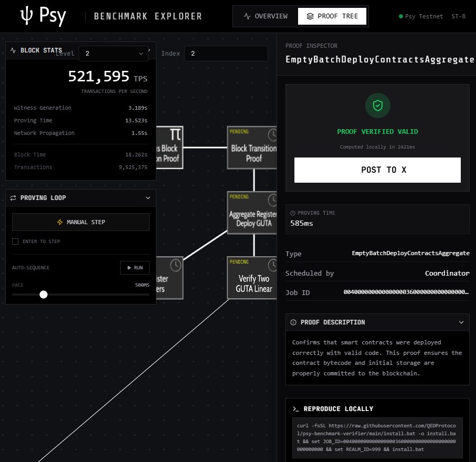The width and height of the screenshot is (476, 462).
Task: Start the auto-sequence Run button
Action: 135,268
